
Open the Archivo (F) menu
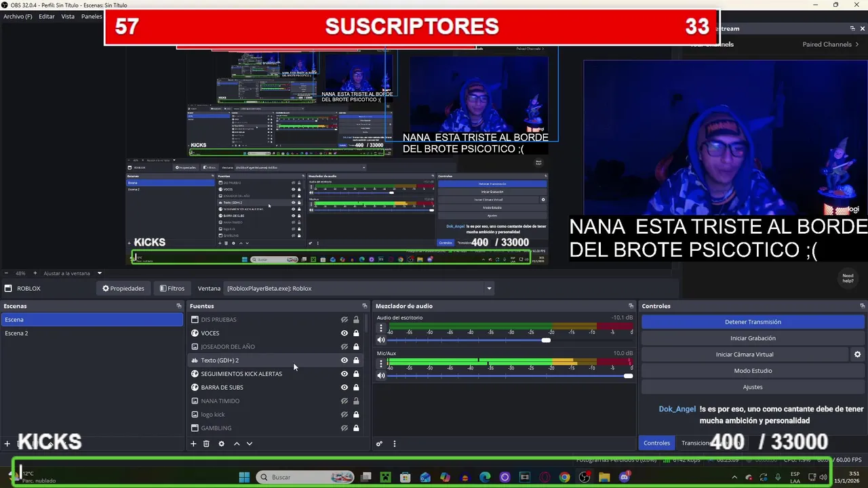tap(18, 16)
